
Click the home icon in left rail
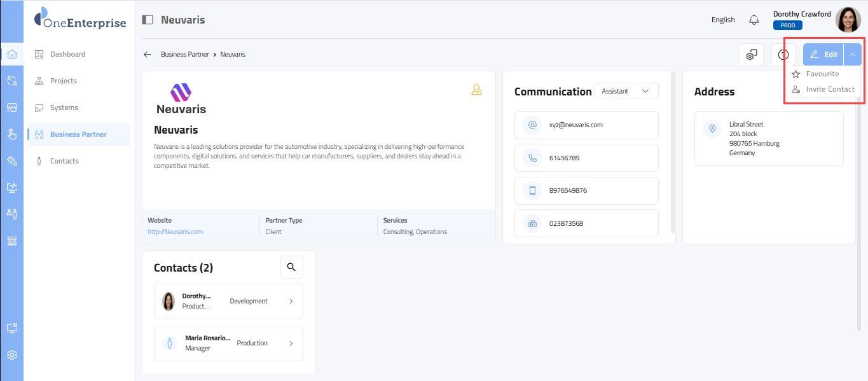(x=11, y=54)
